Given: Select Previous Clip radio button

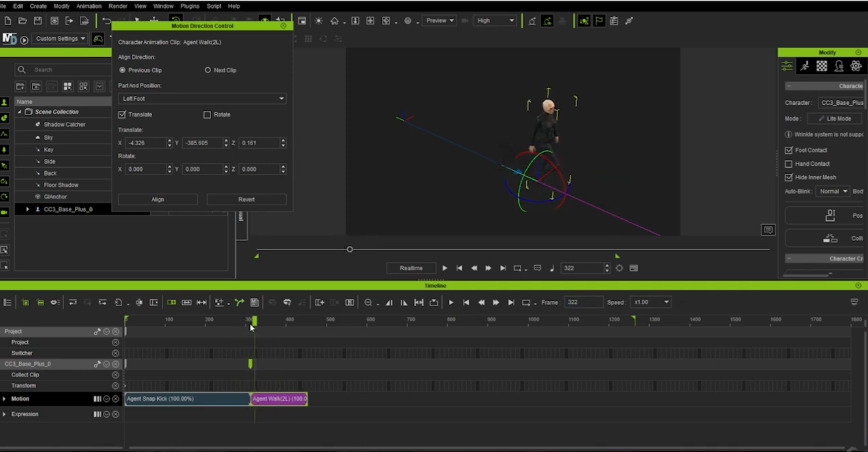Looking at the screenshot, I should click(122, 70).
